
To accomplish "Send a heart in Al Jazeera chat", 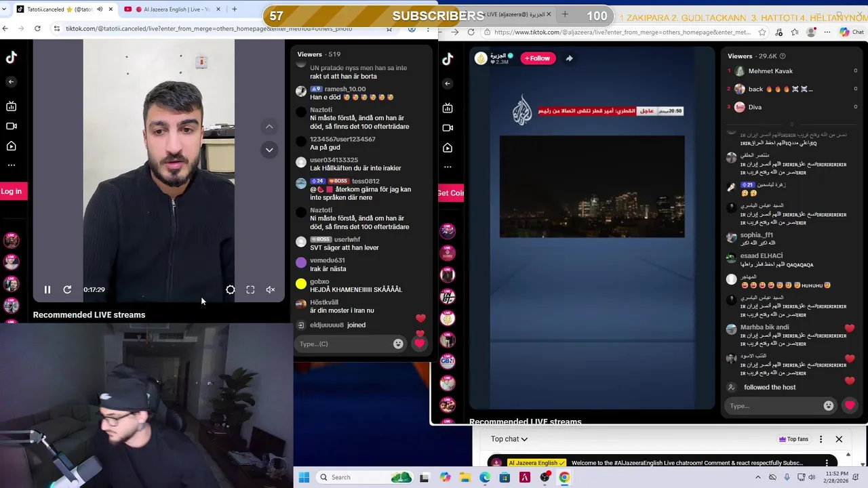I will click(x=850, y=405).
